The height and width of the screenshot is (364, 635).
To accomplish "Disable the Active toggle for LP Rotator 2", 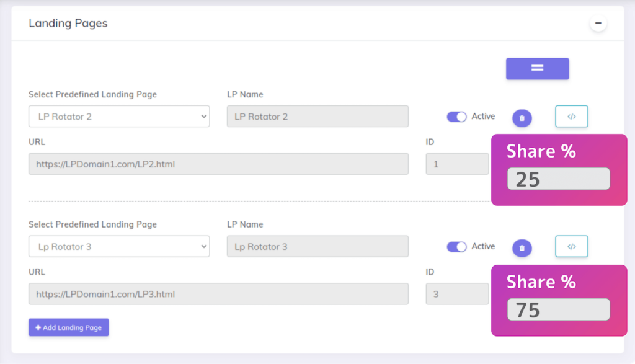I will [x=456, y=117].
